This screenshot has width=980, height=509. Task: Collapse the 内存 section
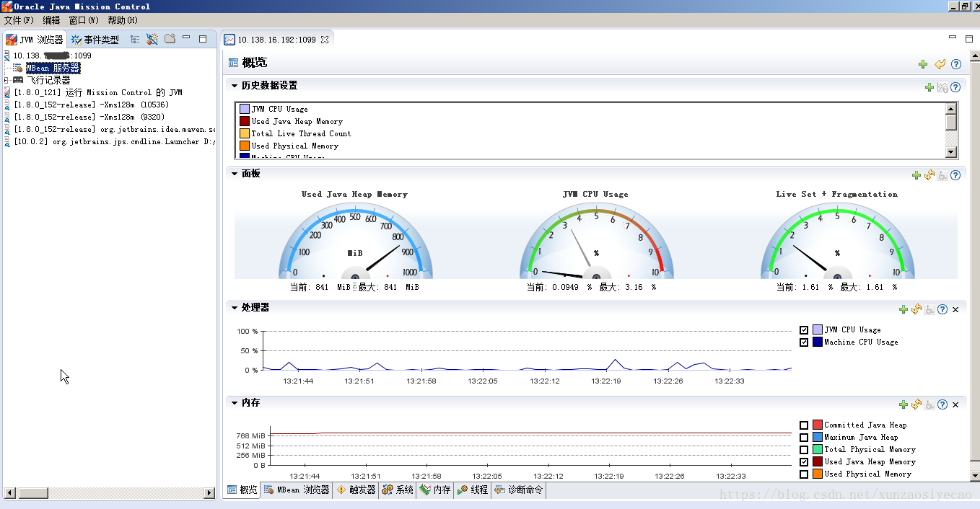pos(235,403)
